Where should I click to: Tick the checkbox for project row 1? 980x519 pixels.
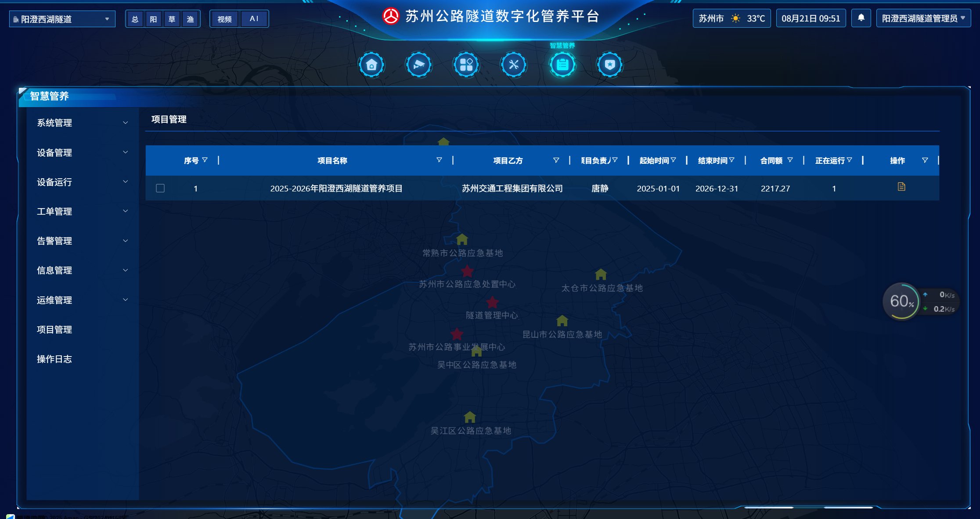[x=160, y=188]
